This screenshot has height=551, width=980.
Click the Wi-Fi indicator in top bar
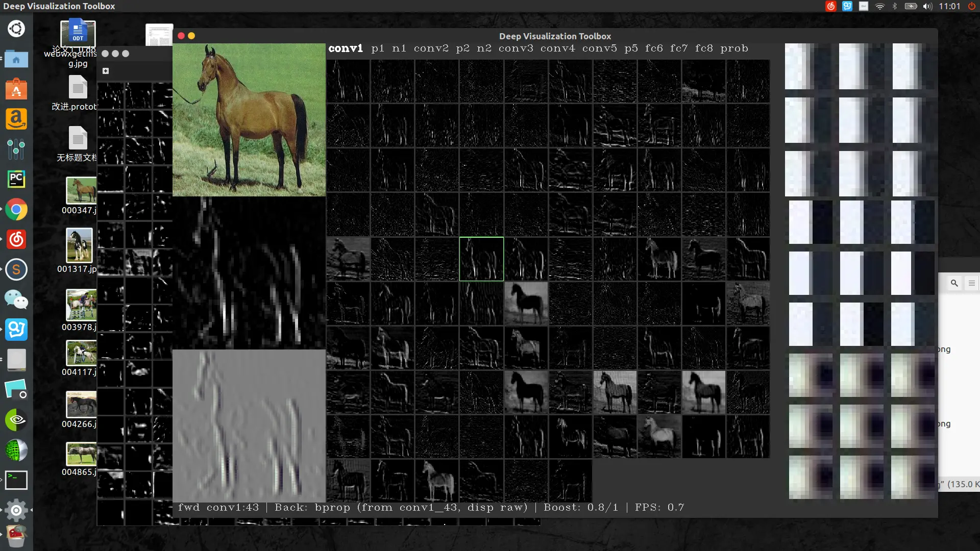click(x=879, y=7)
